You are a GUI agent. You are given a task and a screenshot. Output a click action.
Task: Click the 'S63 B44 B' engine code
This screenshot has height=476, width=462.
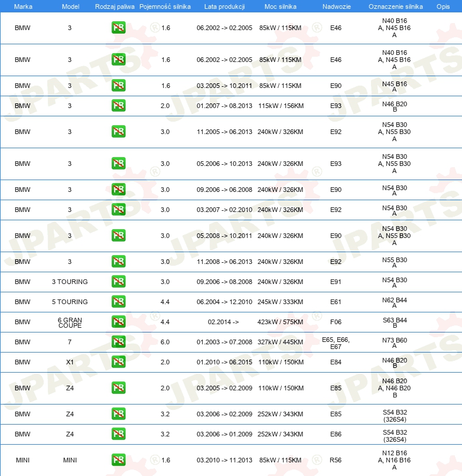(x=395, y=322)
